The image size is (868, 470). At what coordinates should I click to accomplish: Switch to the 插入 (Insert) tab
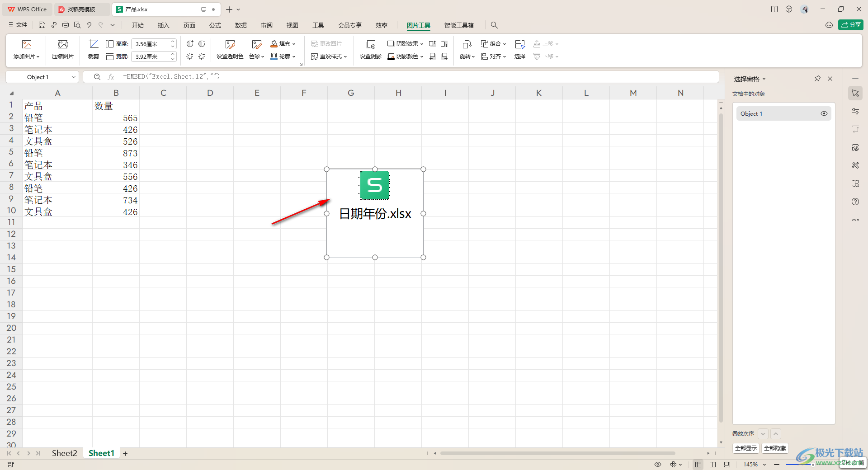(164, 25)
